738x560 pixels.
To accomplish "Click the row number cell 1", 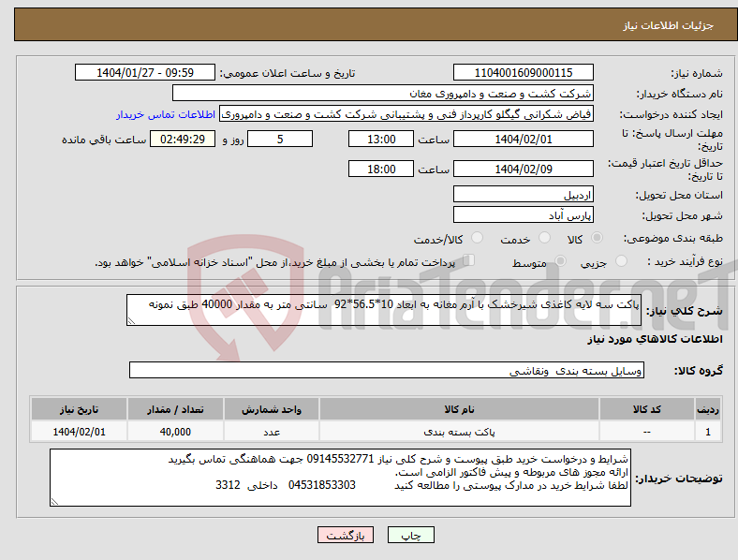I will [708, 432].
